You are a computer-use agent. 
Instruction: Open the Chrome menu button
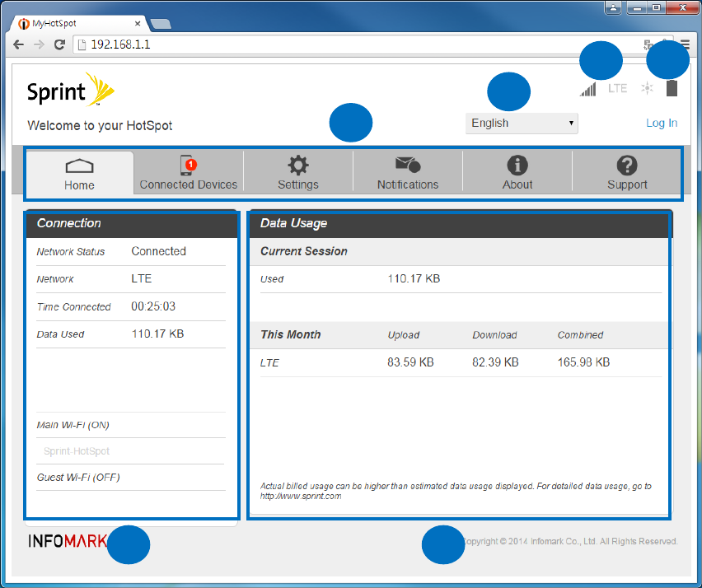click(x=686, y=44)
